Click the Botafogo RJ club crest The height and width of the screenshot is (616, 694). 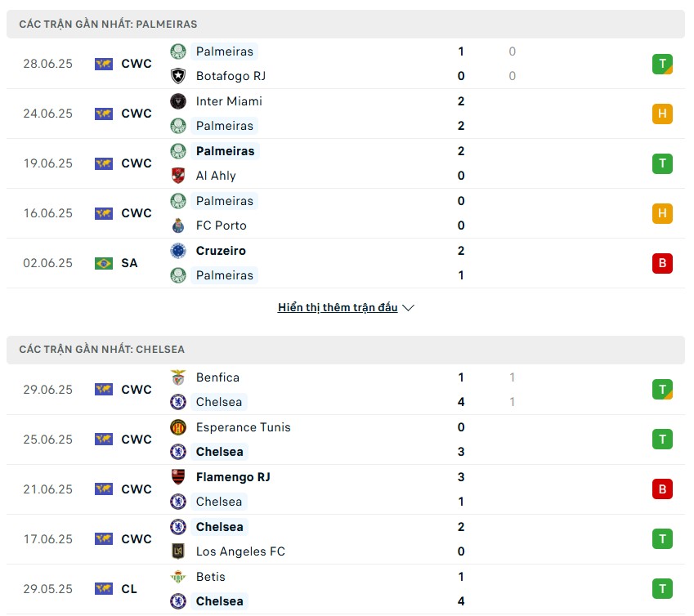click(x=178, y=76)
